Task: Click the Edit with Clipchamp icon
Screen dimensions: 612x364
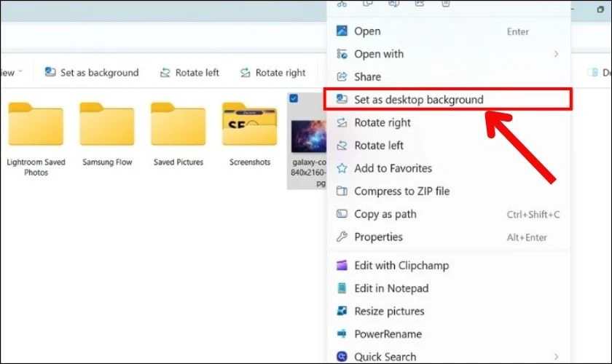Action: coord(341,266)
